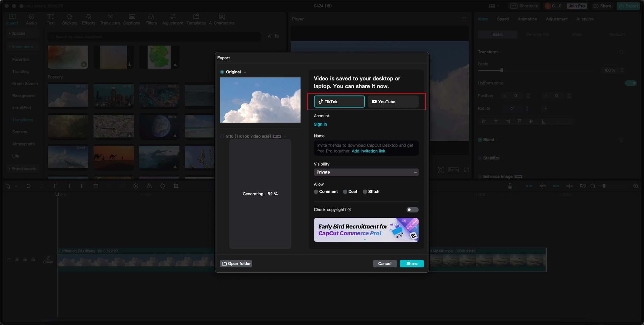644x325 pixels.
Task: Click the player Ratio button
Action: (x=453, y=170)
